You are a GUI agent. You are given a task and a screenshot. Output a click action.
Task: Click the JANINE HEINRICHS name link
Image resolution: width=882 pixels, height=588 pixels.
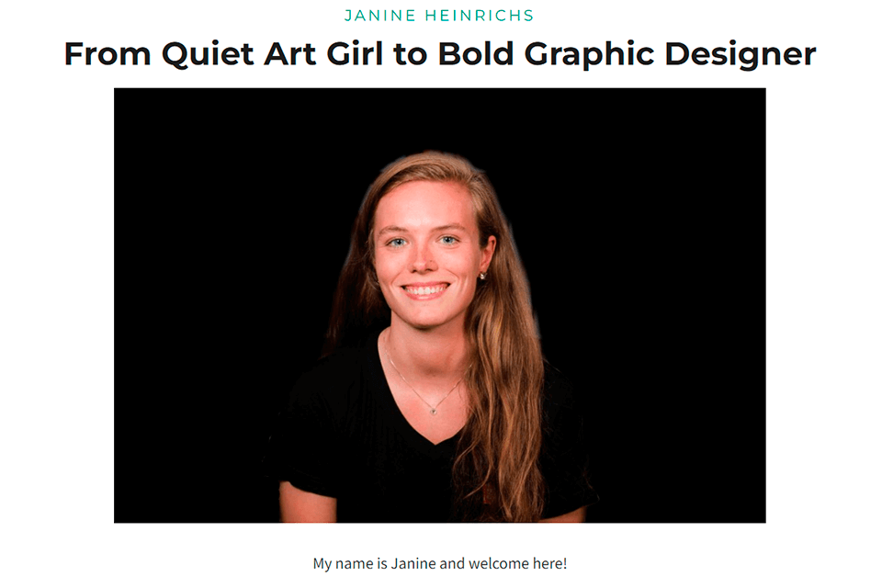(x=439, y=16)
